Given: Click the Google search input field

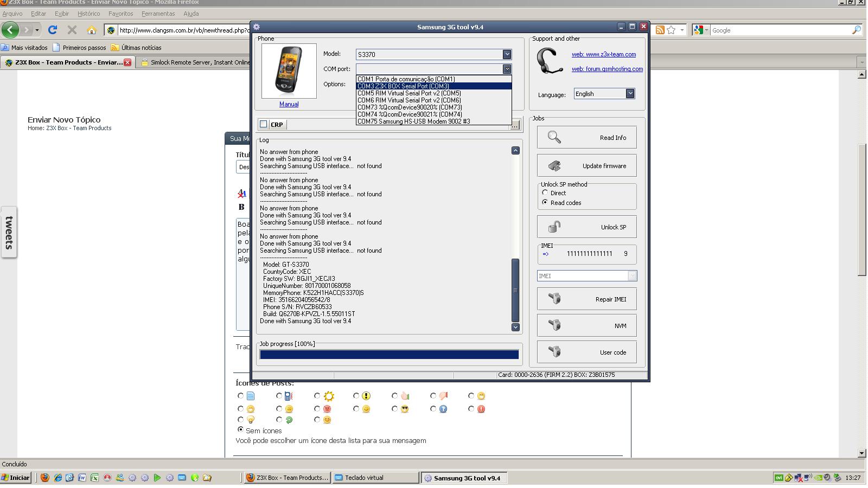Looking at the screenshot, I should pos(780,30).
